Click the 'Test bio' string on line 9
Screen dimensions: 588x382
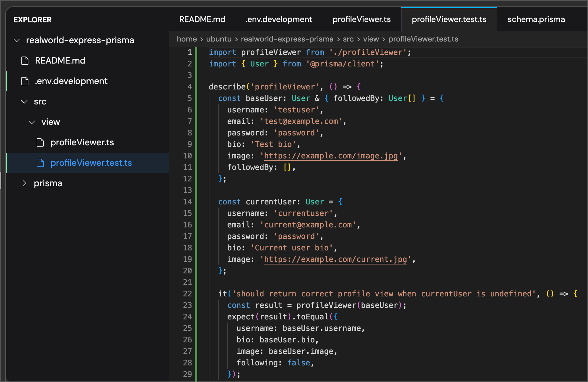[273, 144]
